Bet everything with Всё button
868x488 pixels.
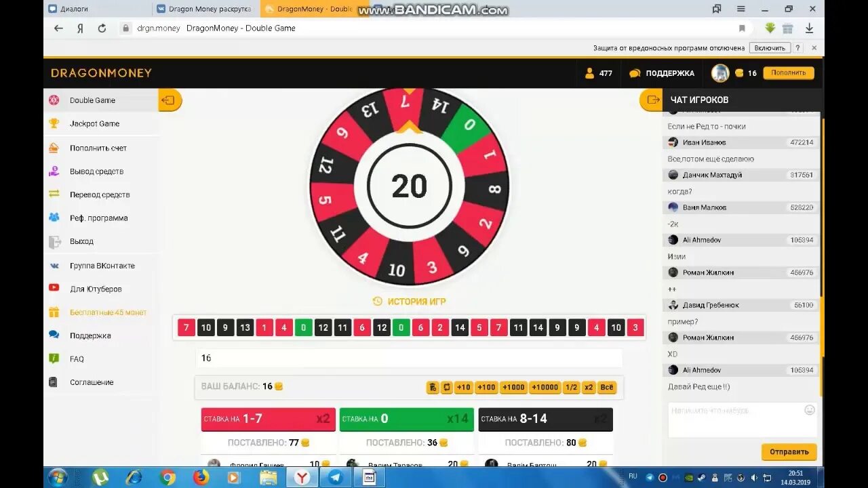(x=607, y=388)
